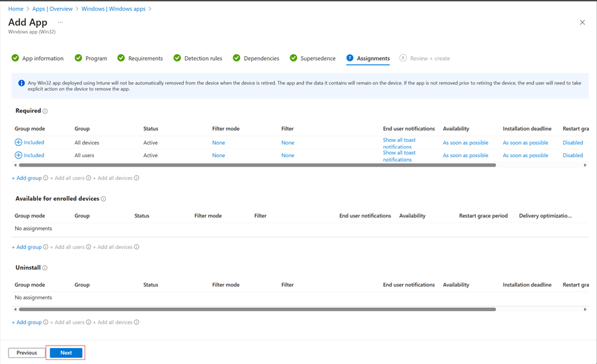Click the All users group cell
Screen dimensions: 597x364
84,155
